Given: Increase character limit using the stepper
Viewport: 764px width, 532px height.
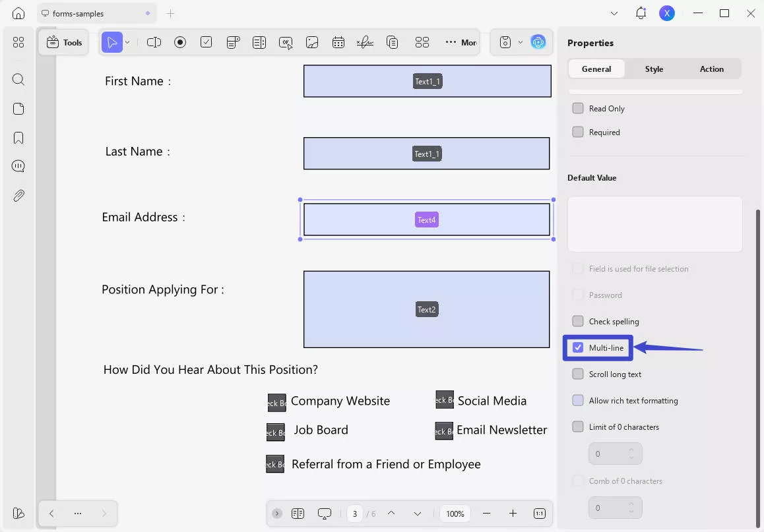Looking at the screenshot, I should [633, 450].
